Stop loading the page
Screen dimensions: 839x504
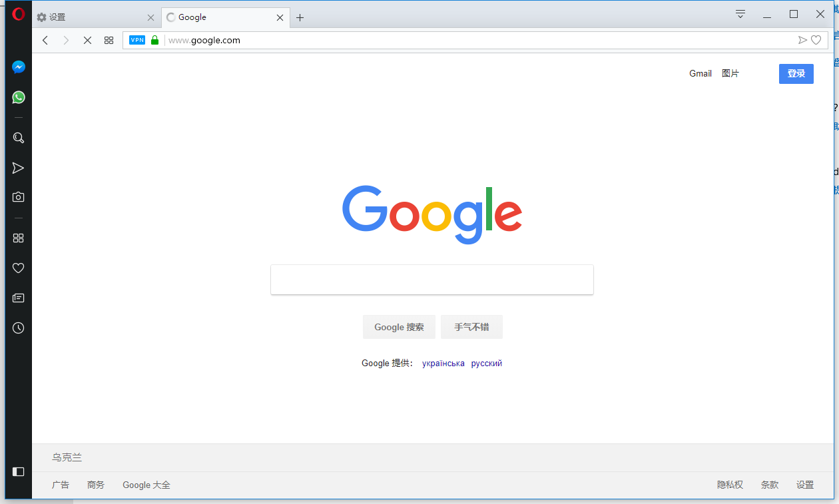tap(87, 40)
